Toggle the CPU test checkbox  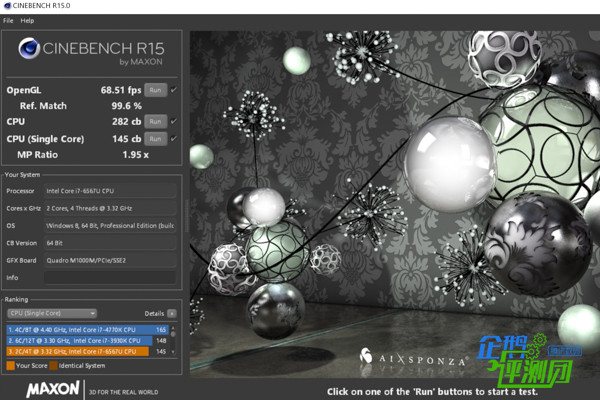pyautogui.click(x=174, y=121)
